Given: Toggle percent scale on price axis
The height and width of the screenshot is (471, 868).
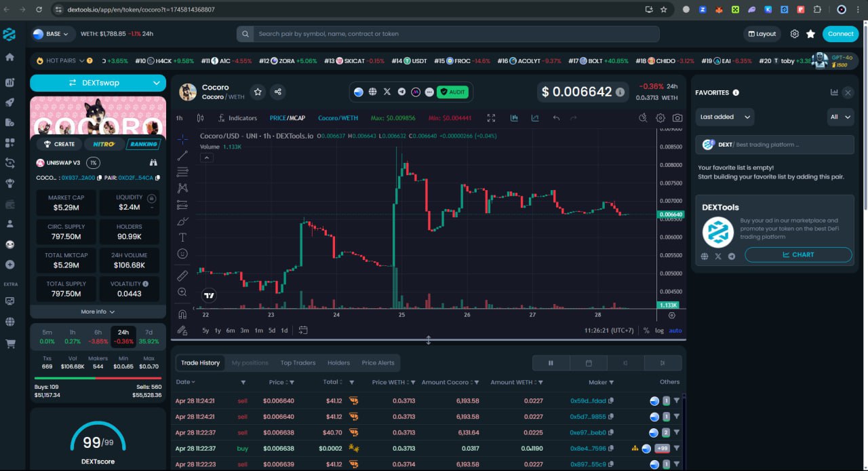Looking at the screenshot, I should point(646,331).
